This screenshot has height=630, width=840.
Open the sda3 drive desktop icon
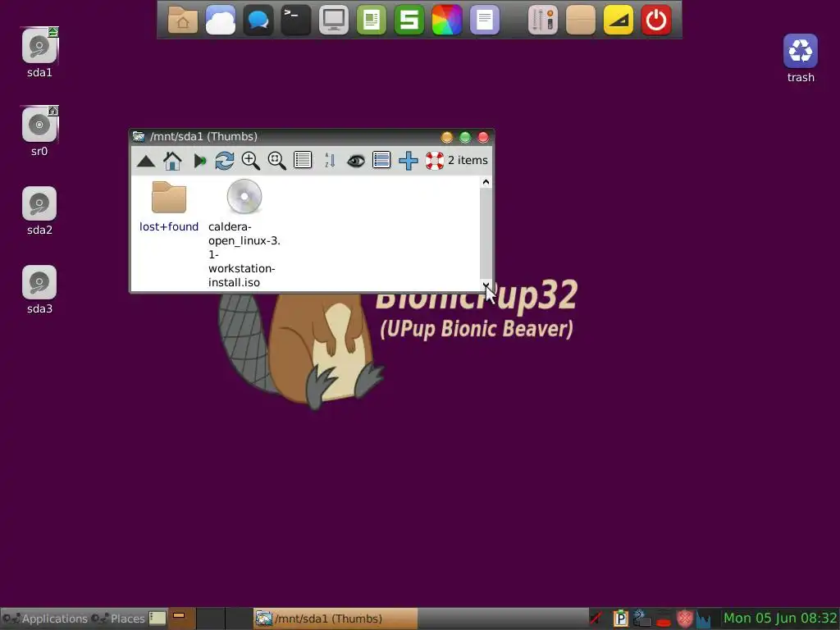point(39,282)
